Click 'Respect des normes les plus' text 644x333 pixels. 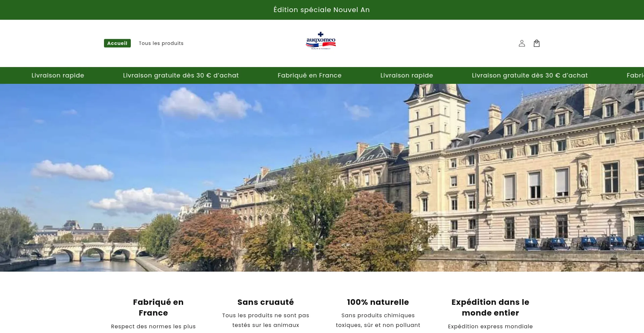pyautogui.click(x=153, y=326)
